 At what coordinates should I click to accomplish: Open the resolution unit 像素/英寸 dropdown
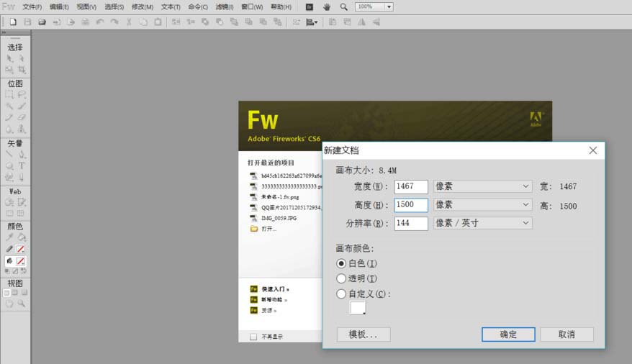coord(482,223)
